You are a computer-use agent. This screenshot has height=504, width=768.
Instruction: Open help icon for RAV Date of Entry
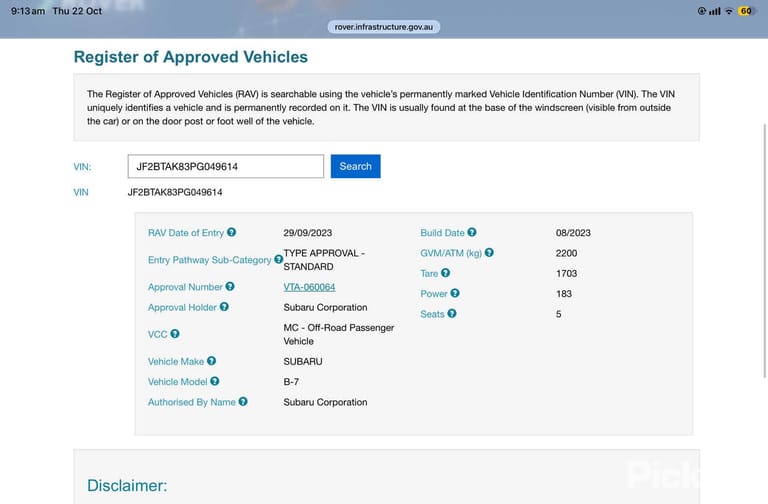[x=231, y=232]
